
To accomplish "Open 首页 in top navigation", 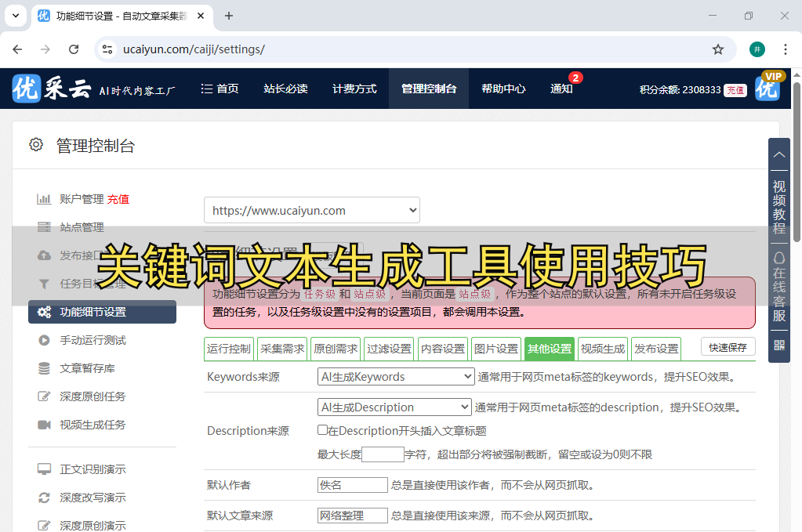I will [220, 89].
